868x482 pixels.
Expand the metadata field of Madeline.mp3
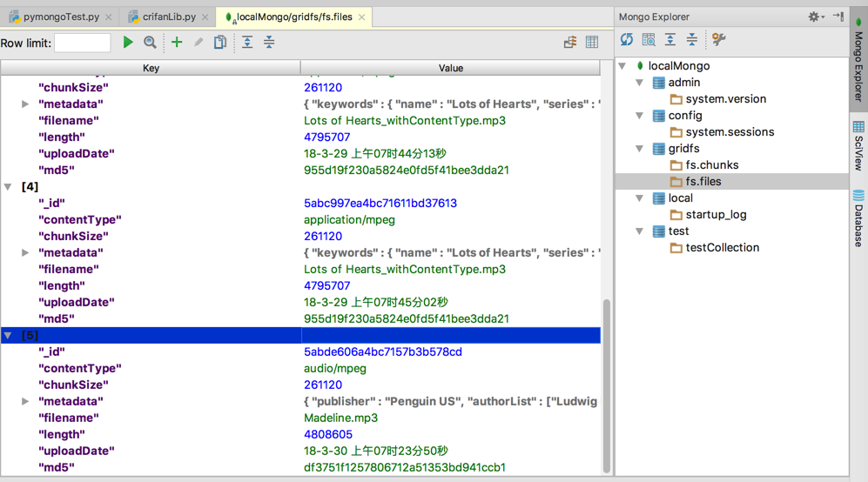coord(25,402)
